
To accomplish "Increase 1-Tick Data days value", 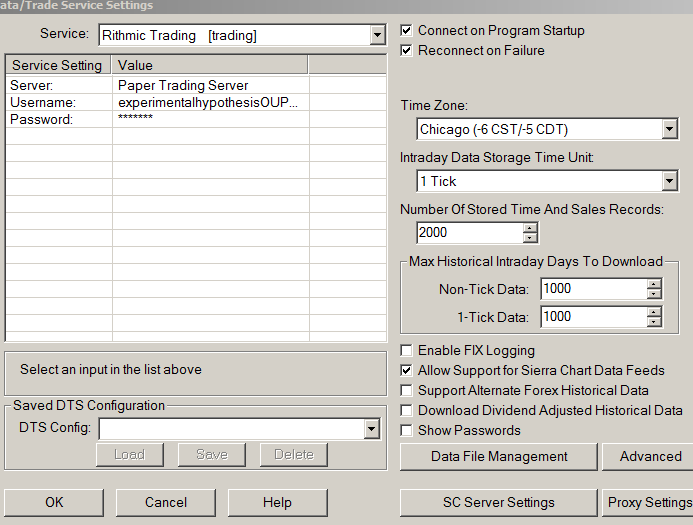I will pyautogui.click(x=654, y=312).
